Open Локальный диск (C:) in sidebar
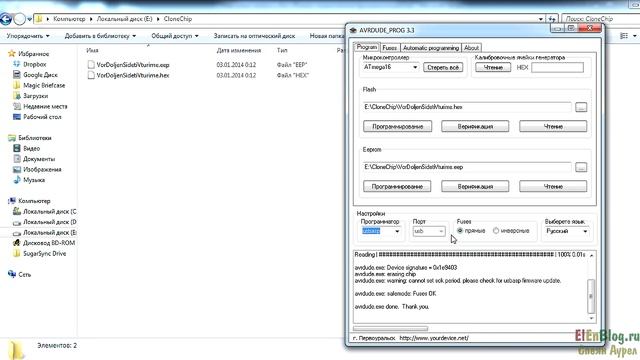 point(44,211)
